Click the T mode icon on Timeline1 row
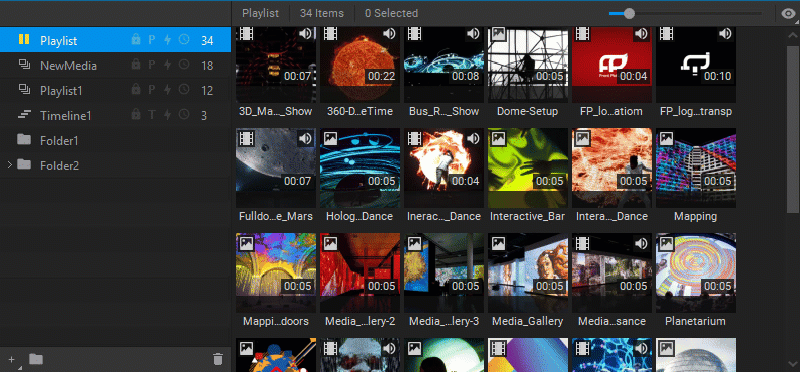 152,115
